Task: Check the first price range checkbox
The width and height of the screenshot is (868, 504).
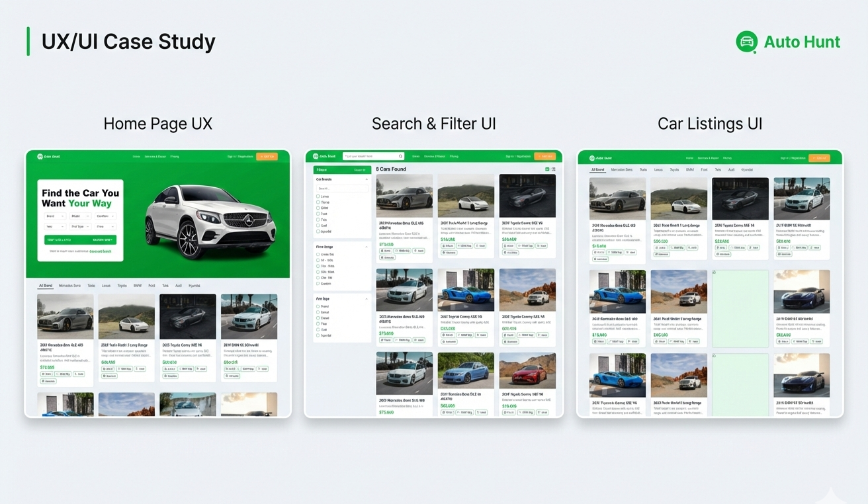Action: pos(318,255)
